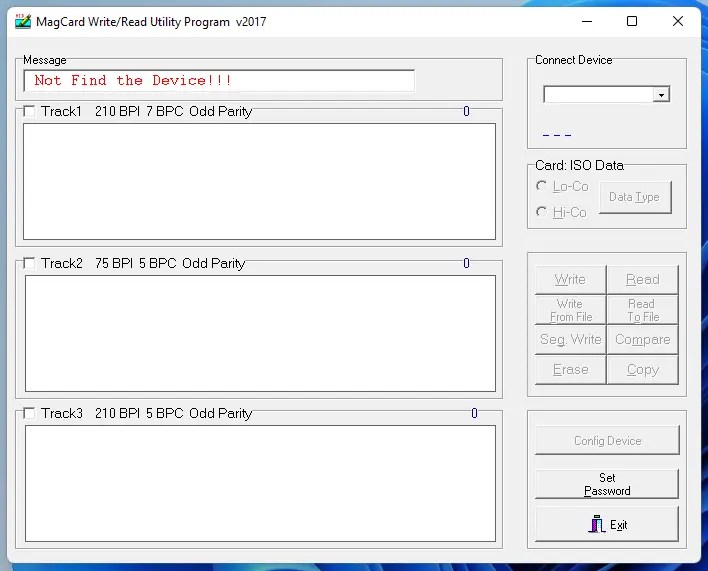Click the Message field showing Not Find the Device
The image size is (708, 571).
click(x=219, y=81)
